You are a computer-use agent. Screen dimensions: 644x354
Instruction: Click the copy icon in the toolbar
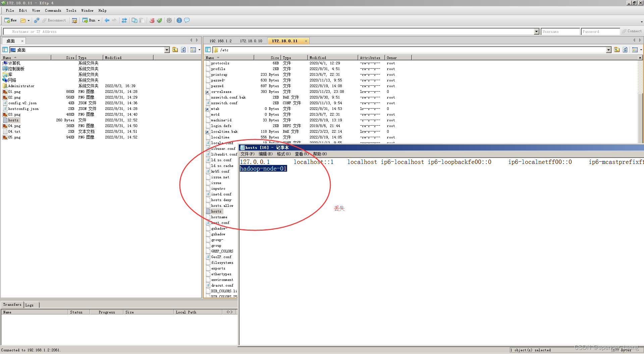[134, 20]
